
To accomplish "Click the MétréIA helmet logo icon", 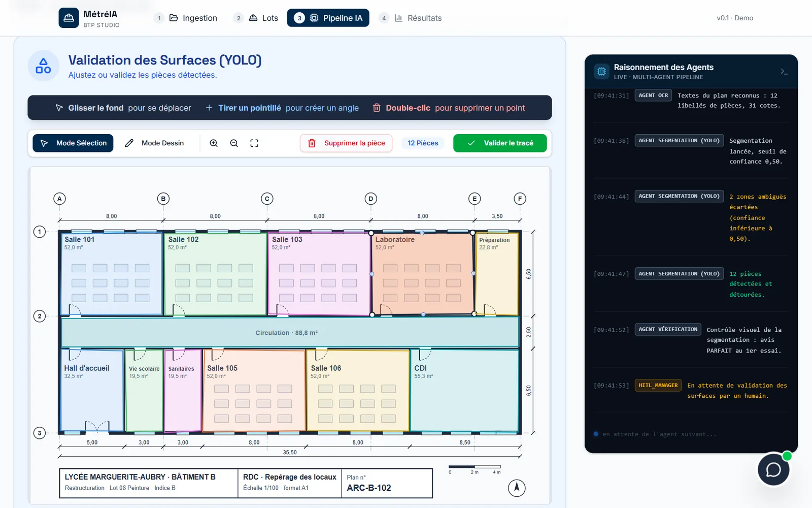I will (x=69, y=18).
